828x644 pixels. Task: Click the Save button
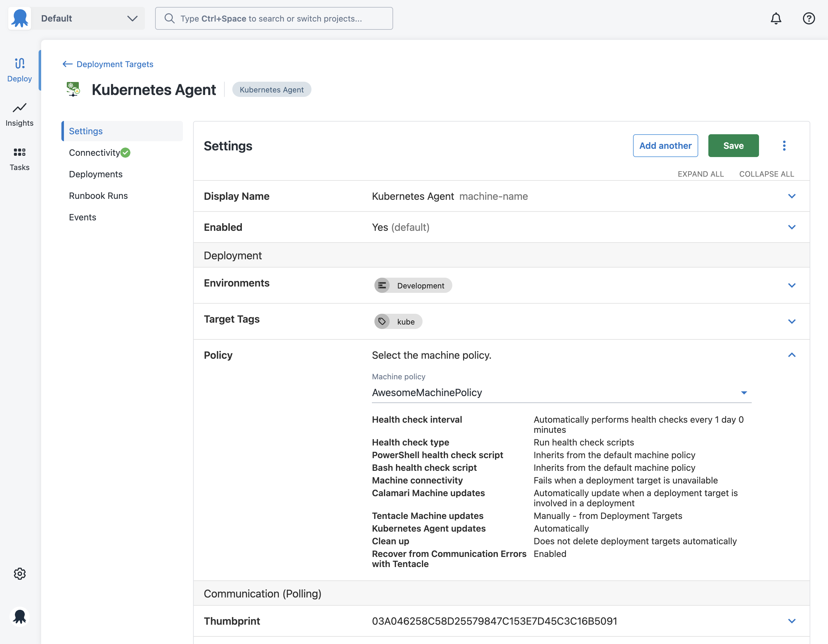pyautogui.click(x=733, y=146)
